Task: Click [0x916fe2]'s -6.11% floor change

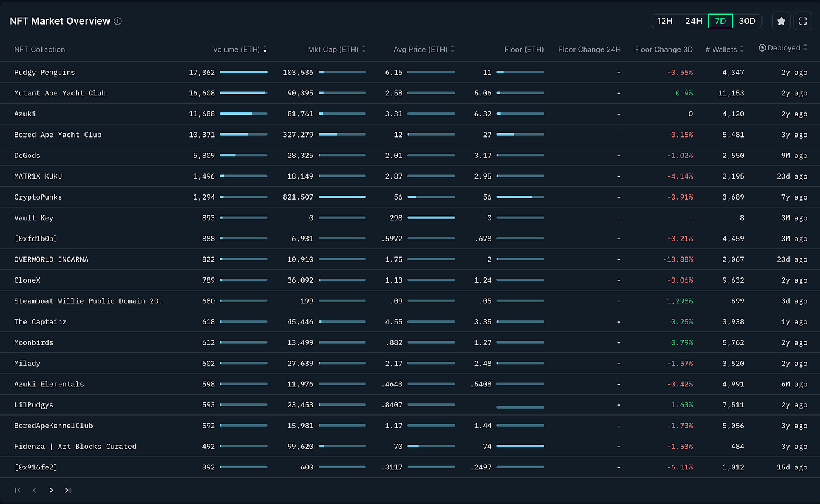Action: tap(680, 467)
